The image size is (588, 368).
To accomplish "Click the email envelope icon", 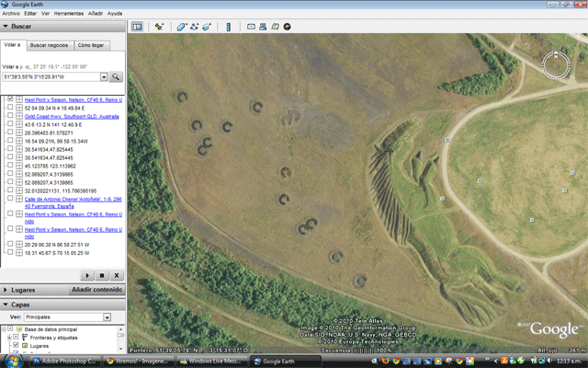I will [251, 27].
